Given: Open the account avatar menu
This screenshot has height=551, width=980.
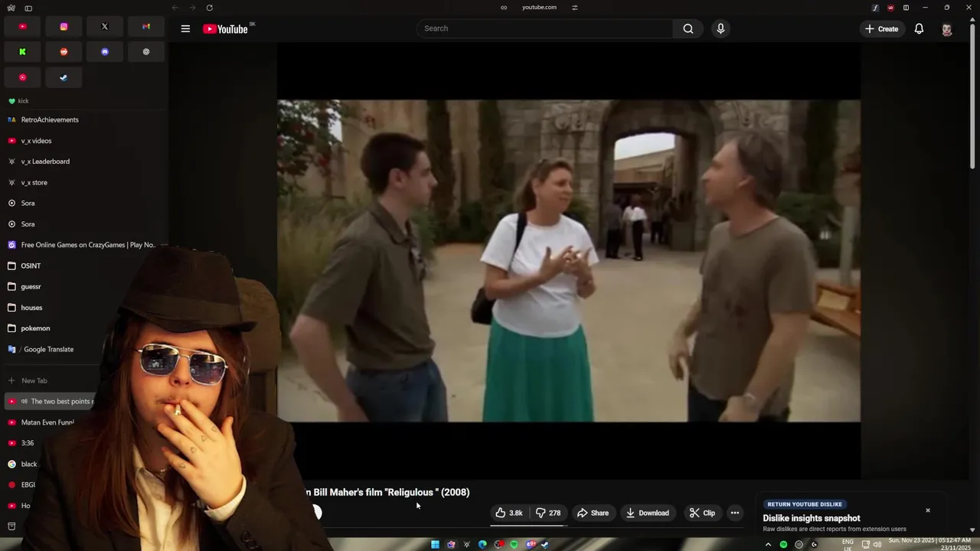Looking at the screenshot, I should [947, 29].
